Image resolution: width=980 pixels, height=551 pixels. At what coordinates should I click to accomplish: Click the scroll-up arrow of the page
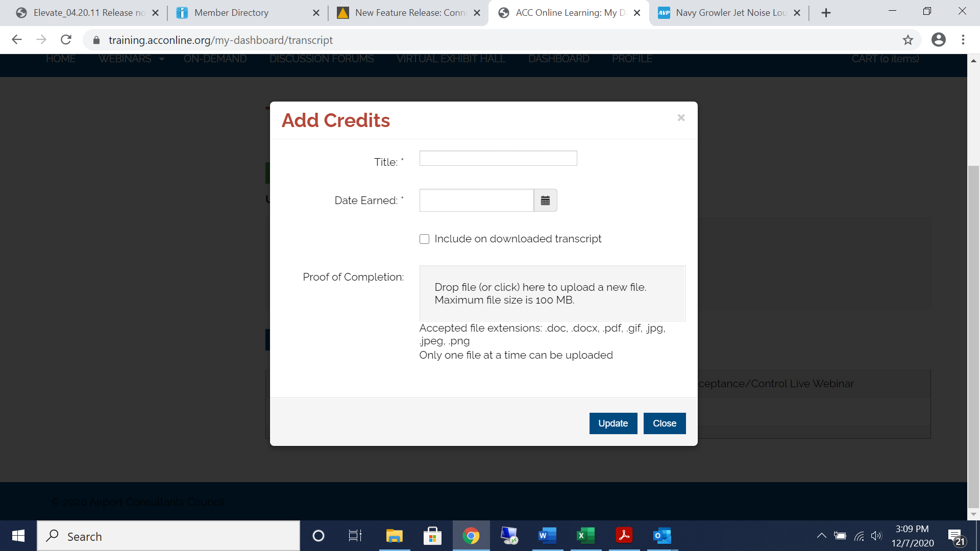pyautogui.click(x=973, y=61)
